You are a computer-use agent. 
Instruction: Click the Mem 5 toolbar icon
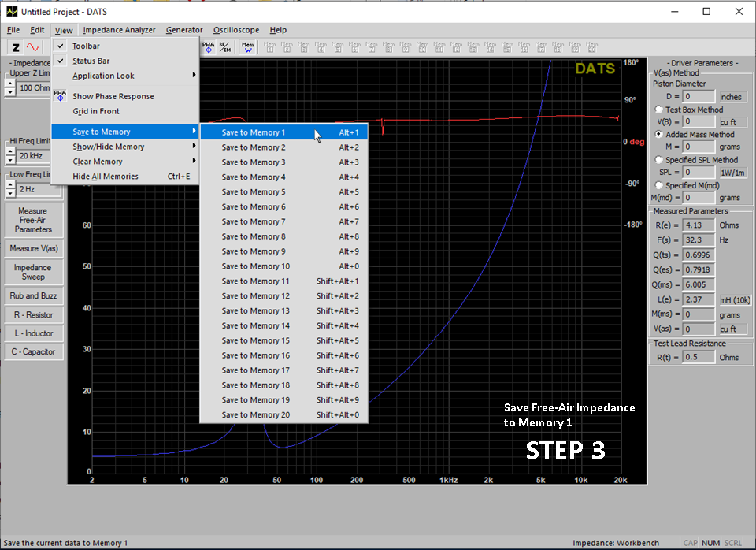click(x=338, y=47)
